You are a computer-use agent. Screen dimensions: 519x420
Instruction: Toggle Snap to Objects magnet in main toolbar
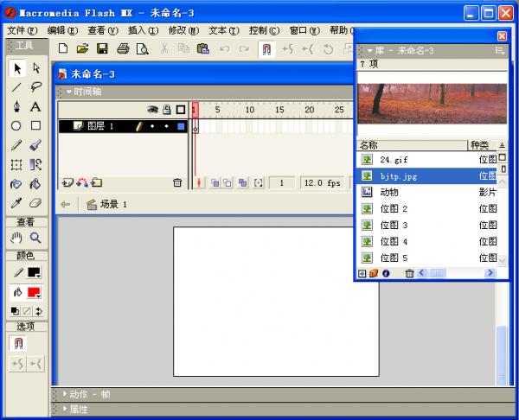(x=266, y=49)
